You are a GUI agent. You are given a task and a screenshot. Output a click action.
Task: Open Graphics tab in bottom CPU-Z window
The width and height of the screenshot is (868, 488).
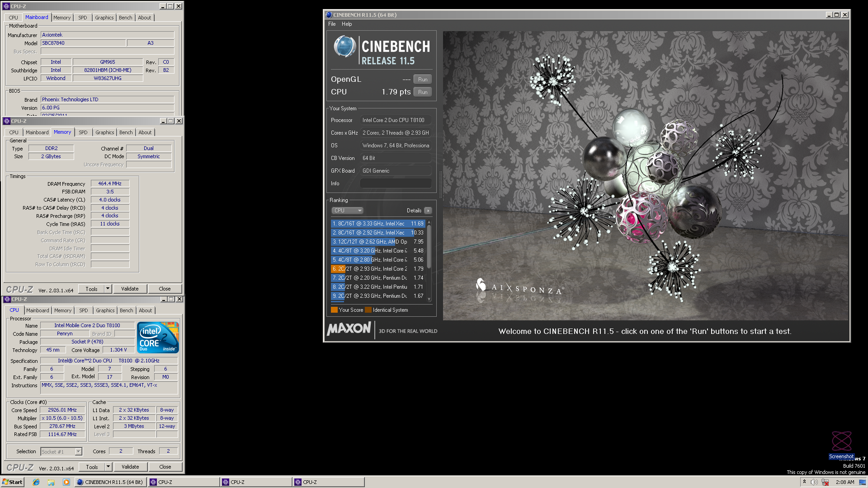pyautogui.click(x=105, y=310)
